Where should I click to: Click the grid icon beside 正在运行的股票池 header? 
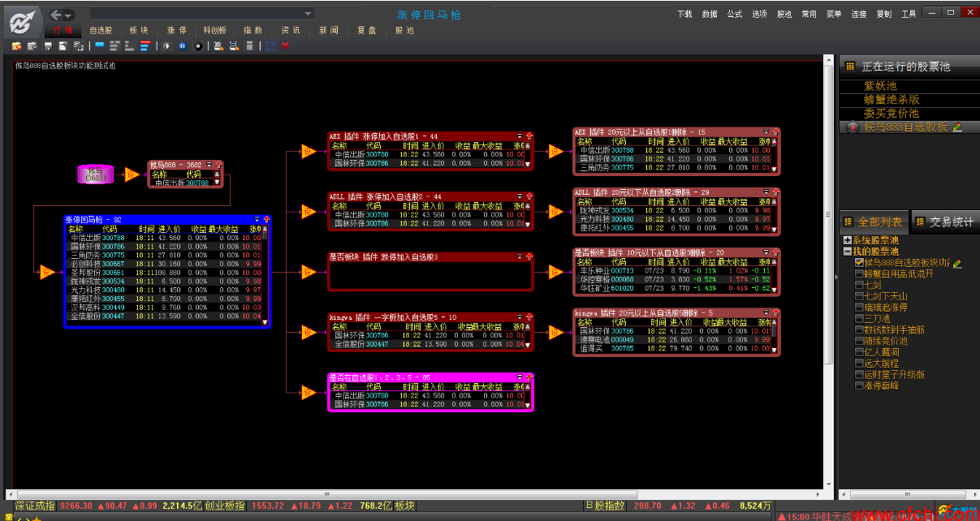coord(850,67)
